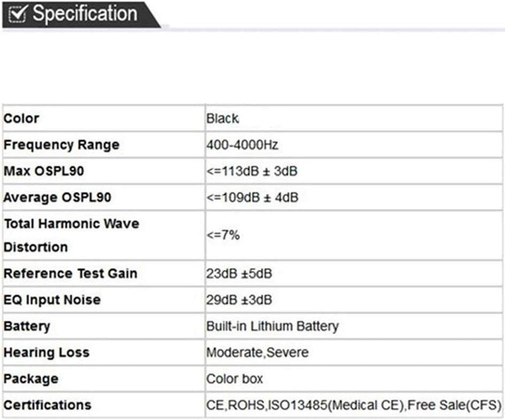Click the 400-4000Hz value cell
The image size is (505, 420).
tap(242, 145)
